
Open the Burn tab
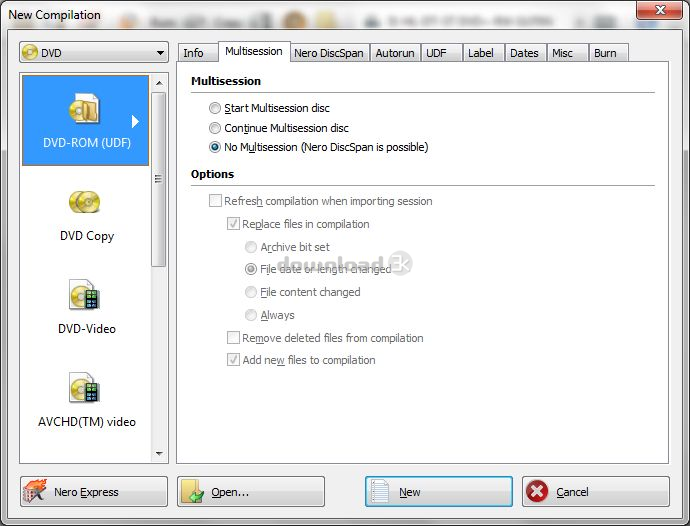pos(604,53)
